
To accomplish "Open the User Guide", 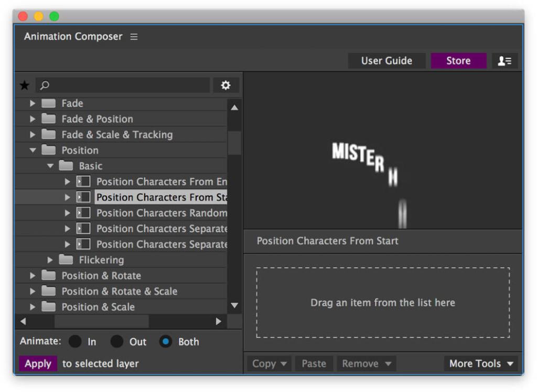I will point(386,61).
